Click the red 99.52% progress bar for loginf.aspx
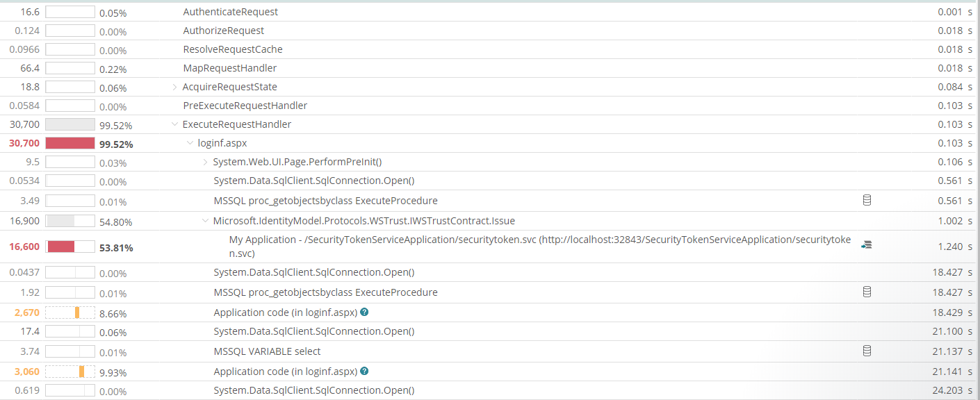Viewport: 980px width, 400px height. 70,142
